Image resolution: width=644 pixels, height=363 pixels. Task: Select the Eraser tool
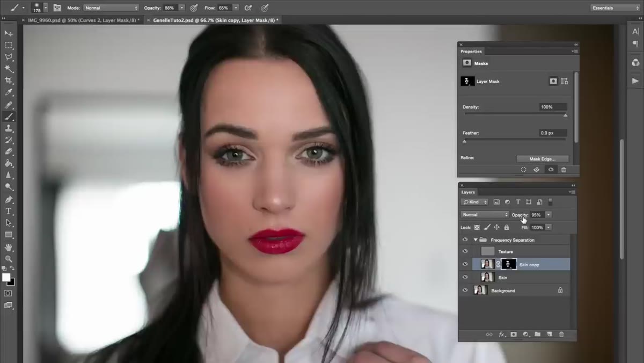[x=9, y=152]
